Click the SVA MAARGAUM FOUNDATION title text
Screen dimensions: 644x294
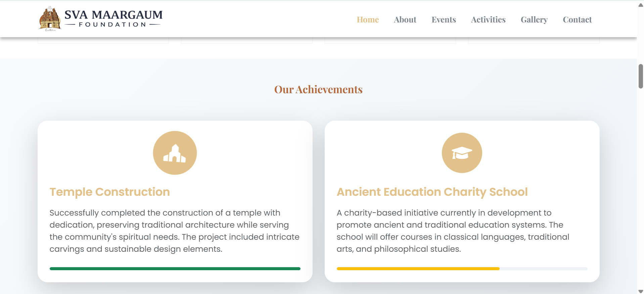pos(113,19)
